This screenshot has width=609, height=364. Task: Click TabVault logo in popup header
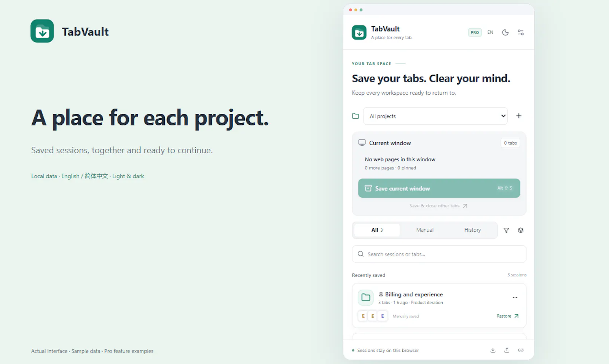coord(359,32)
